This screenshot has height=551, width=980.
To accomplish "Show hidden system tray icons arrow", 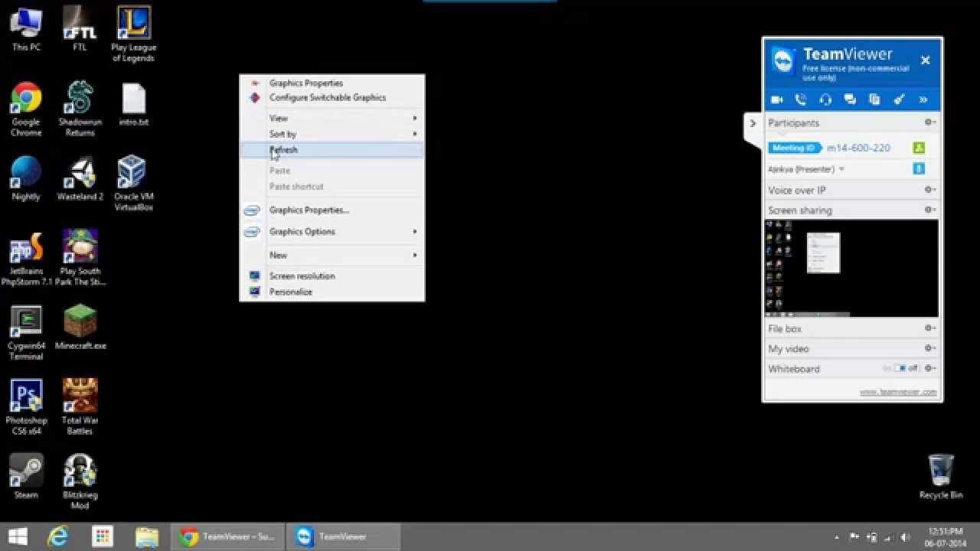I will 836,537.
